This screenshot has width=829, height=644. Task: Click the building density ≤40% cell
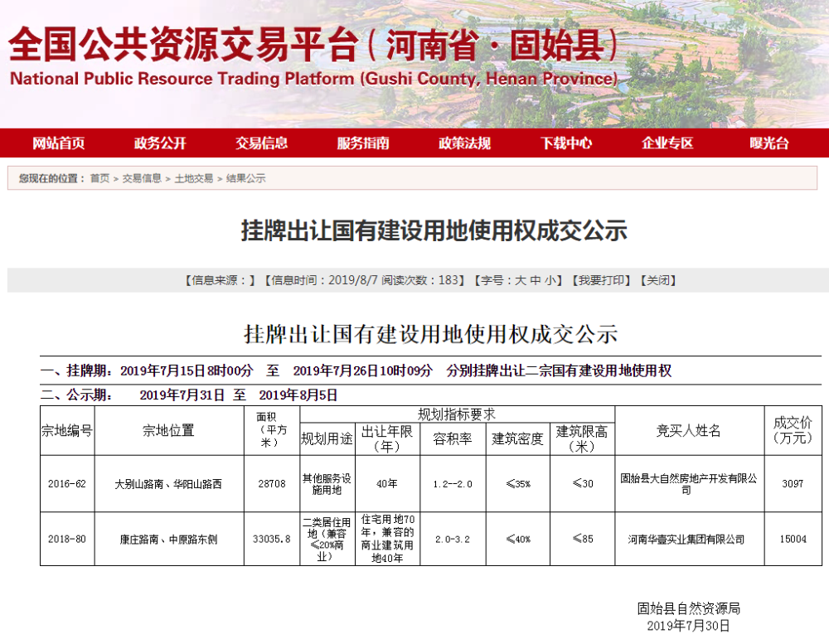[518, 540]
